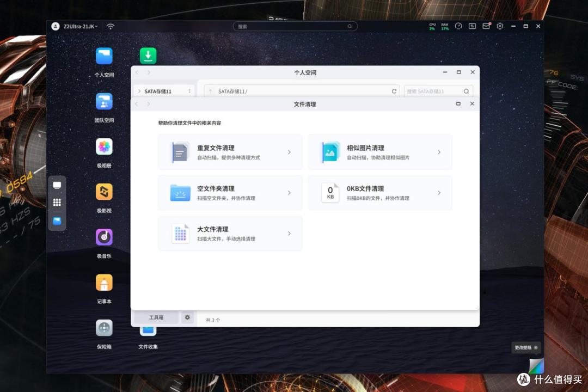Expand the SATA存储11 sidebar item
This screenshot has height=392, width=588.
tap(139, 91)
